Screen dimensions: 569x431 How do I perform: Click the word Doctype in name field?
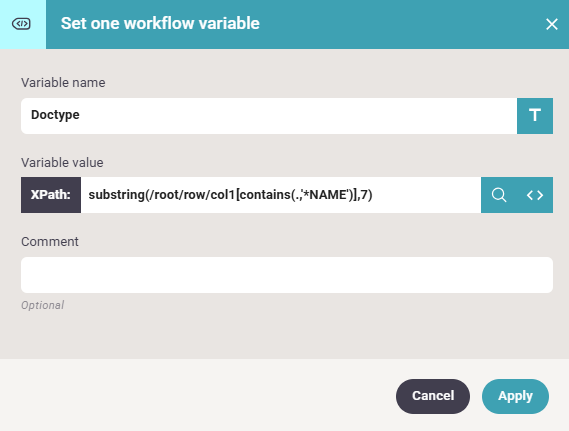click(x=55, y=115)
